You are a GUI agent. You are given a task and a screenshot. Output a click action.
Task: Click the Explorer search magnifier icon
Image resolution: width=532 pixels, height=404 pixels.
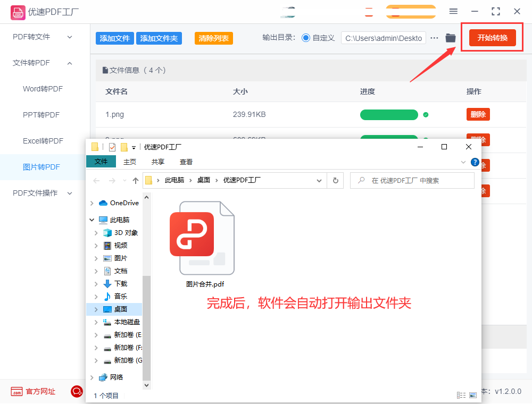[361, 180]
